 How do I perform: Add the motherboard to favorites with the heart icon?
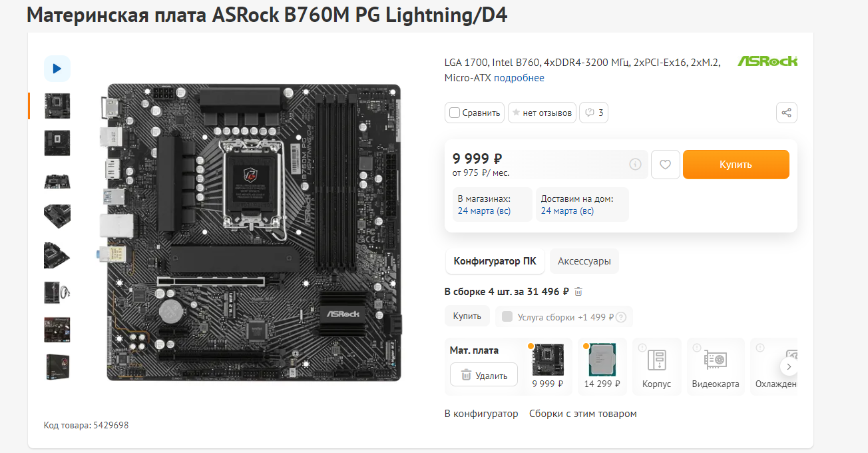[x=666, y=165]
